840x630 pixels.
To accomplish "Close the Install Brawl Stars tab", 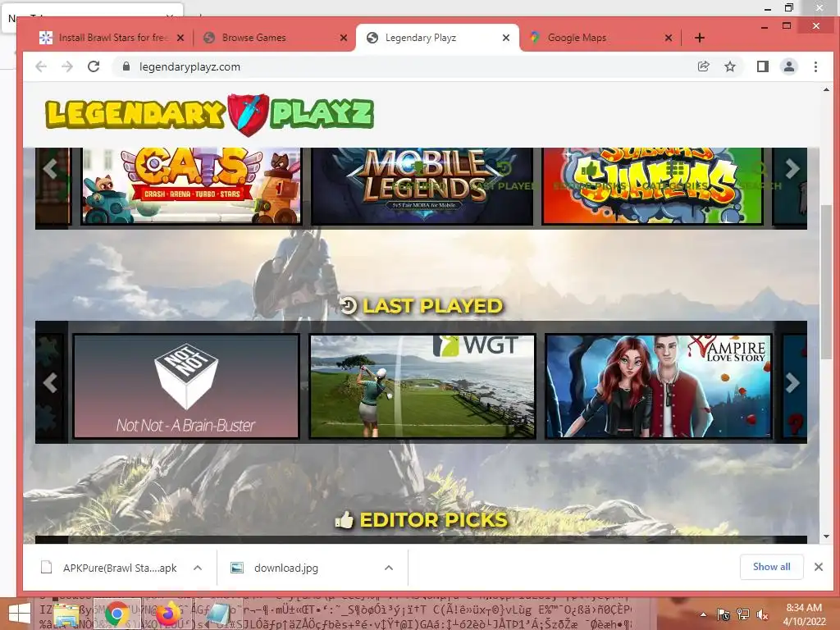I will tap(180, 38).
